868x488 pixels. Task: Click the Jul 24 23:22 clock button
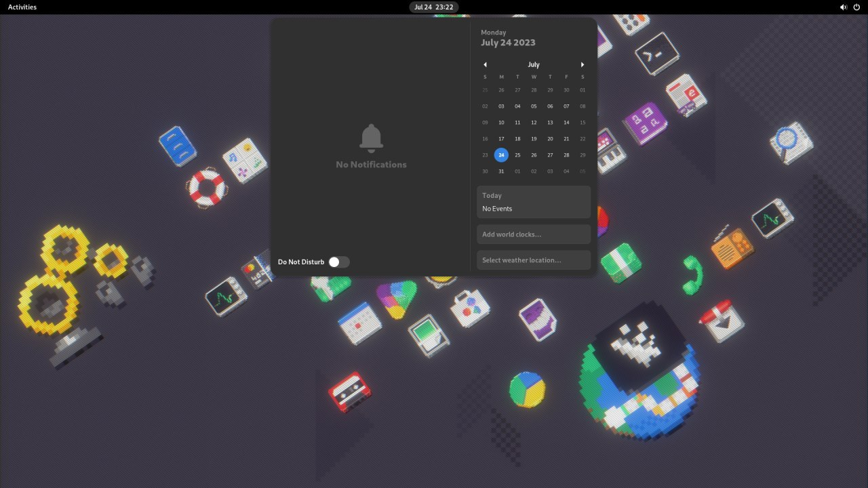point(434,7)
